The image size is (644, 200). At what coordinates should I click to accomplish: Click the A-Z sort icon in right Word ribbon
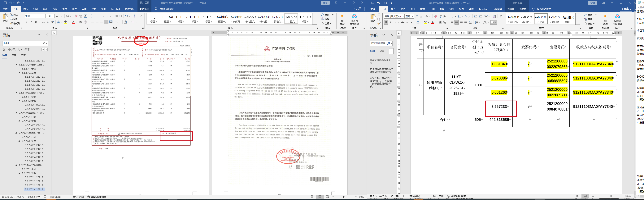click(x=495, y=16)
